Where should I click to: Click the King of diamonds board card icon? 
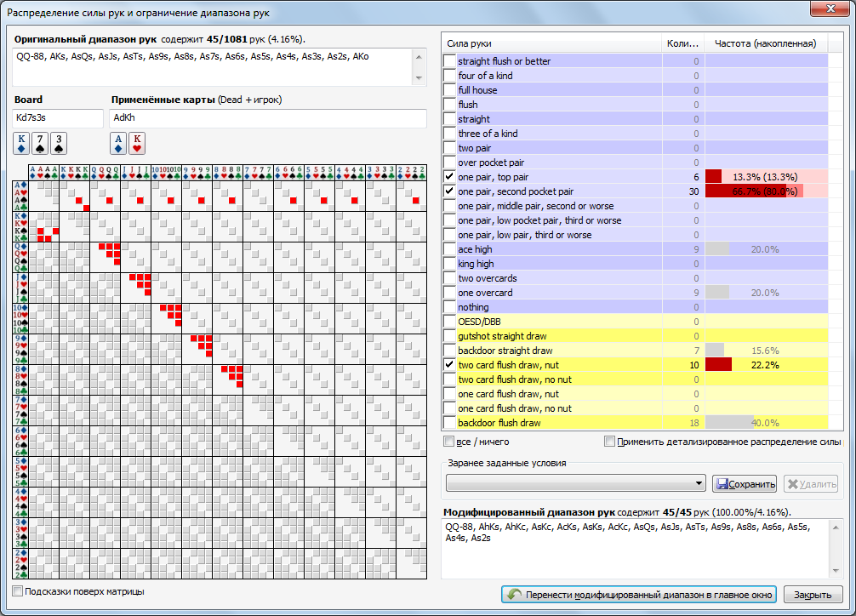[21, 143]
